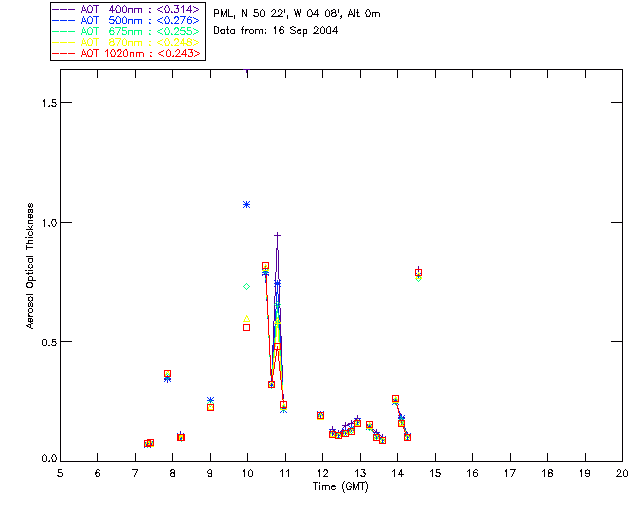Click the red square at the spike start near 10.5
Viewport: 640px width, 512px height.
pyautogui.click(x=265, y=266)
